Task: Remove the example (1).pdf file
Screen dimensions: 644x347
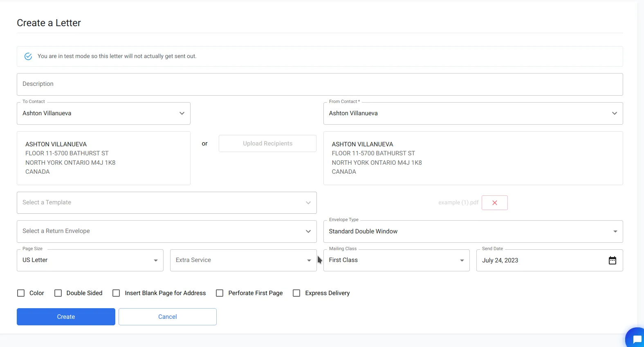Action: [494, 203]
